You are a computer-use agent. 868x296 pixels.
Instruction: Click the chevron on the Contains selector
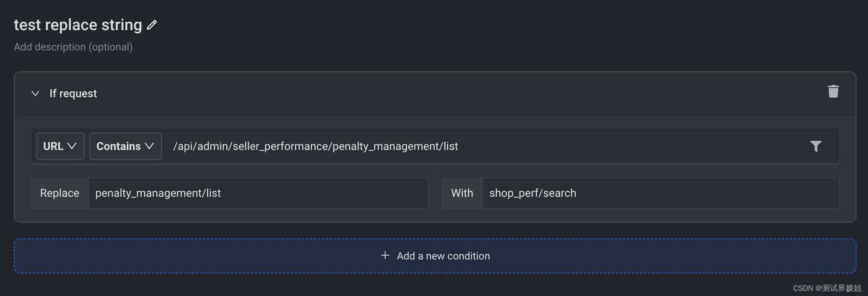[150, 146]
